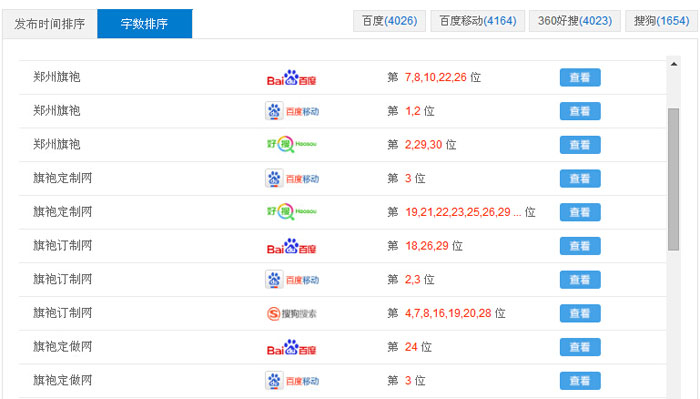Click Haosou logo in 旗袍定制网 row
Screen dimensions: 700x399
click(292, 212)
